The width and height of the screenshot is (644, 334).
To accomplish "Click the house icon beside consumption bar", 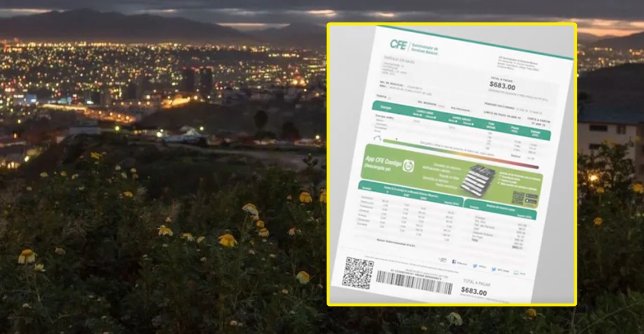I will [x=377, y=139].
